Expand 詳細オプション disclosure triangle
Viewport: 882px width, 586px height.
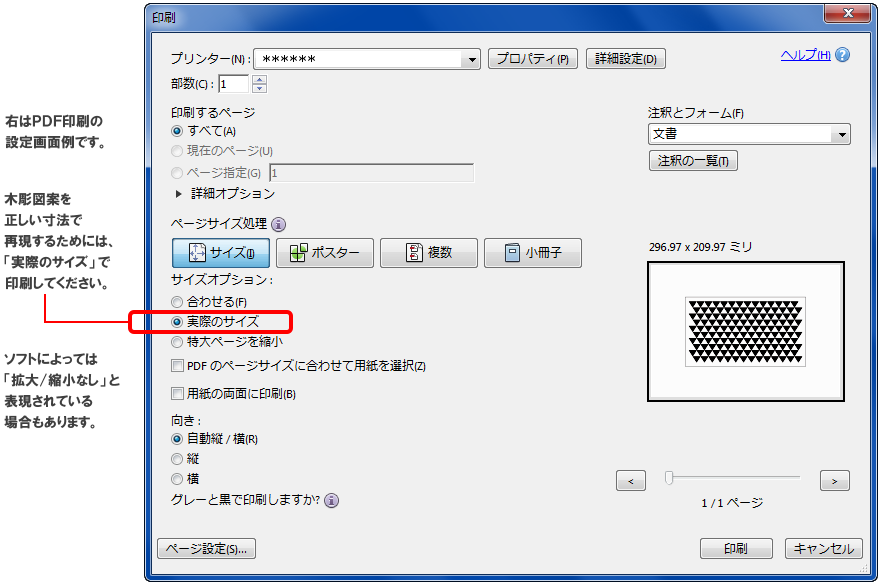pos(179,194)
